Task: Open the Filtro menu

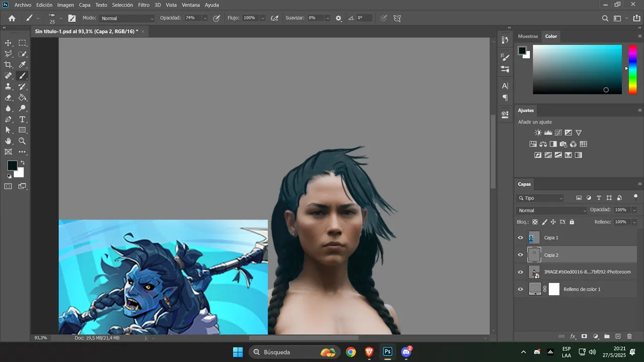Action: [144, 5]
